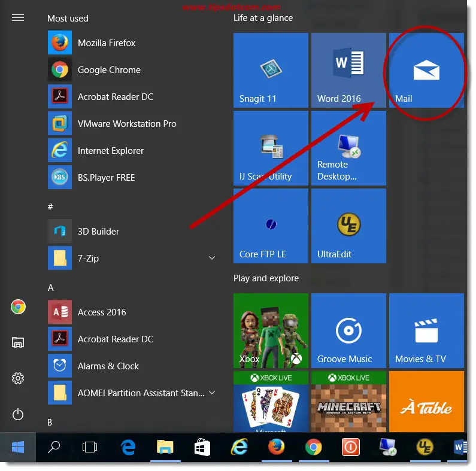
Task: Open UltraEdit from the taskbar
Action: point(425,447)
